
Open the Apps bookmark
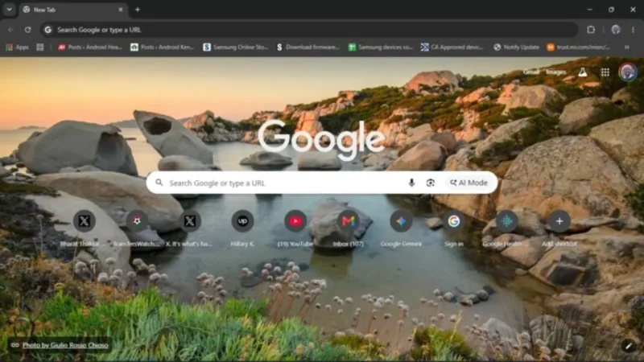17,47
